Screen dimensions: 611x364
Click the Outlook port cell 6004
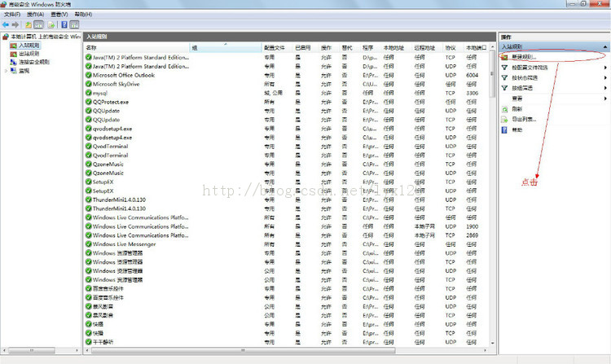click(472, 75)
